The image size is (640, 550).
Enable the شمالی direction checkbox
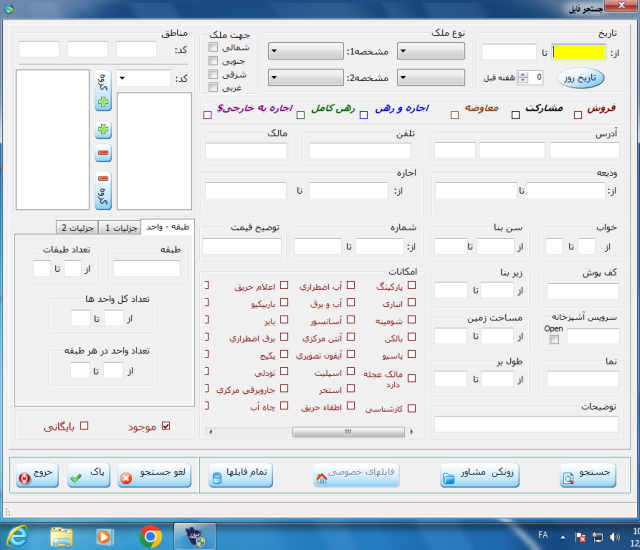(x=213, y=48)
